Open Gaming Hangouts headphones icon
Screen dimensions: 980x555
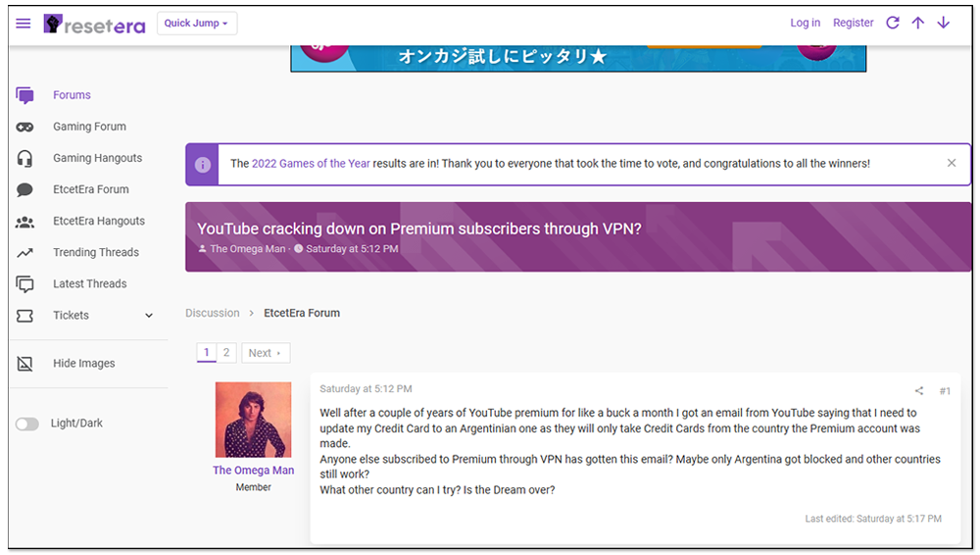point(25,158)
